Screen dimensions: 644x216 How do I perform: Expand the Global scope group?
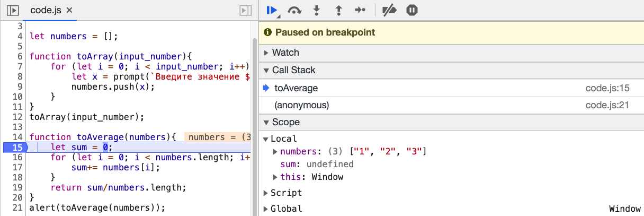(266, 209)
